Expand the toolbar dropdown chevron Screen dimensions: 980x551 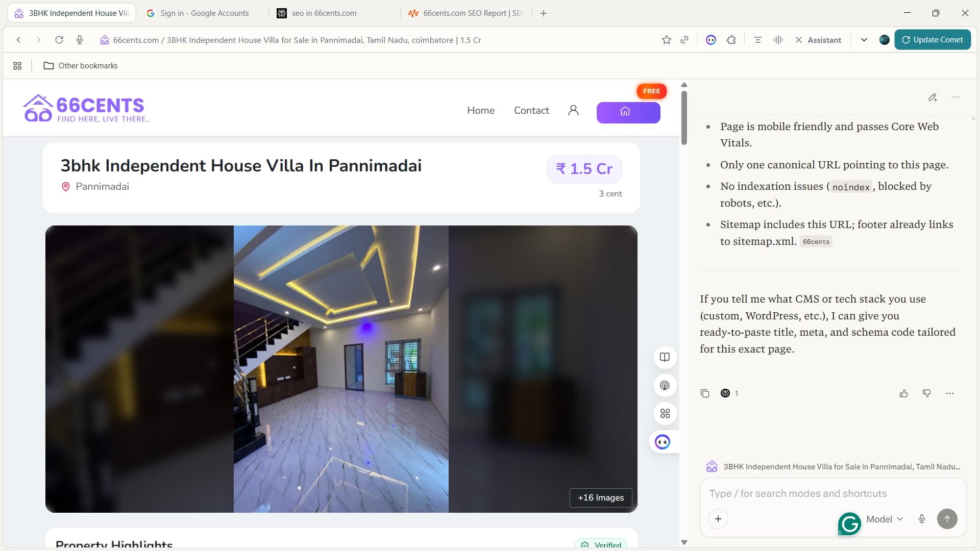(864, 40)
